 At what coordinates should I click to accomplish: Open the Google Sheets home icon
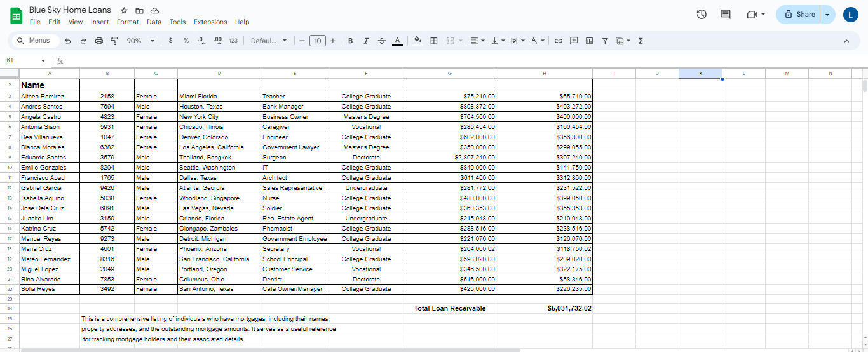(x=15, y=15)
